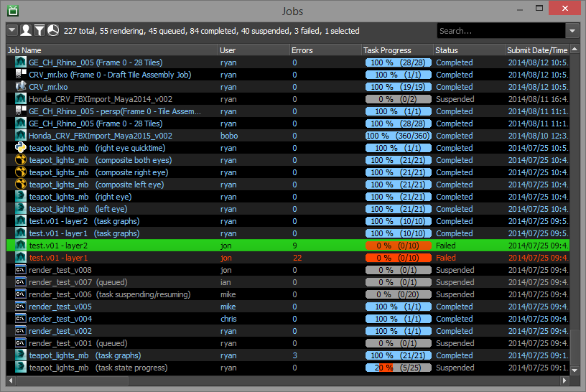Click the Nuke icon for composite both eyes job

[x=21, y=160]
